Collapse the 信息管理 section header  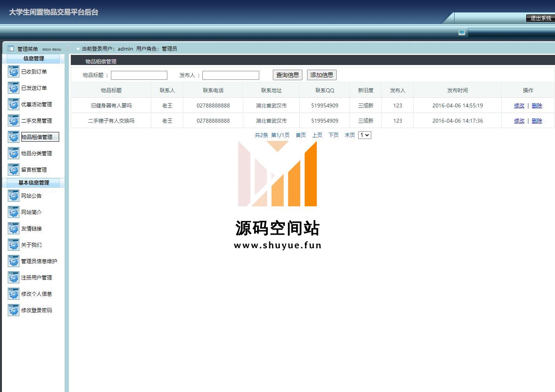(33, 58)
